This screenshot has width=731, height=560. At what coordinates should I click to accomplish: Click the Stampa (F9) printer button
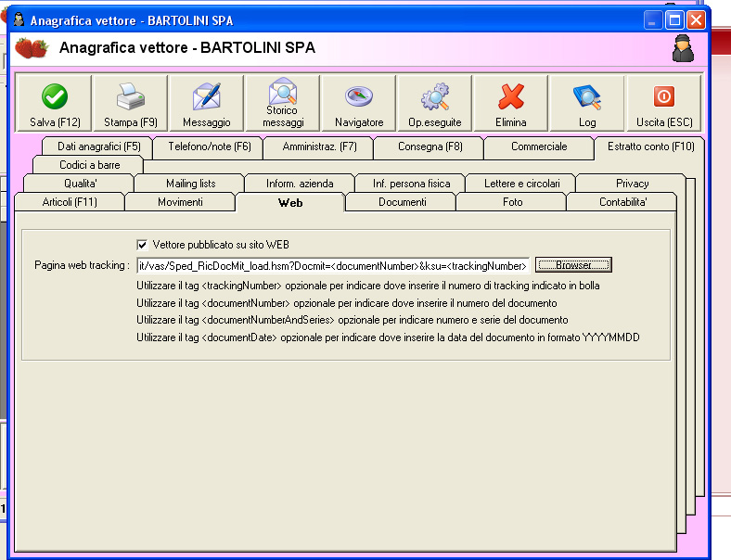tap(130, 103)
